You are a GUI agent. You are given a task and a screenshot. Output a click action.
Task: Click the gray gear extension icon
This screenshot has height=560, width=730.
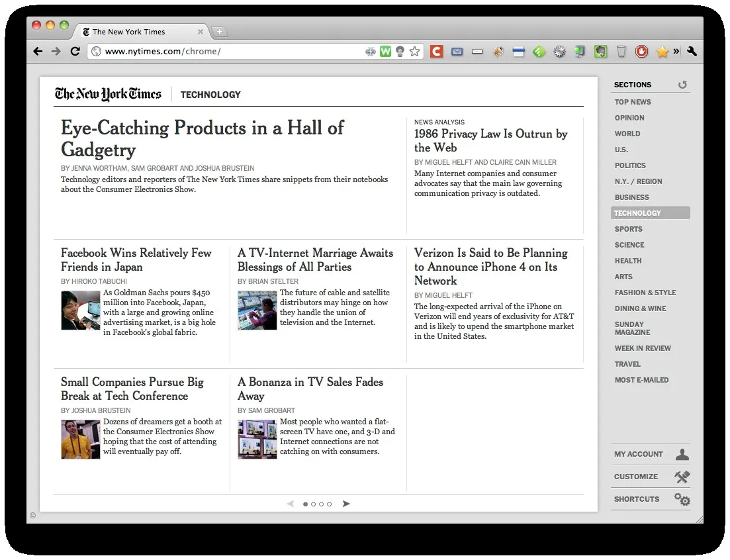pos(560,52)
